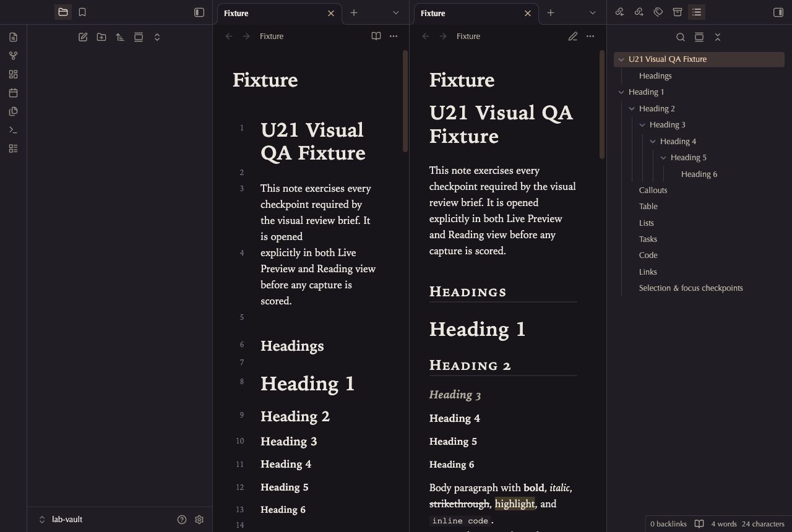Create a new canvas from the ribbon
Image resolution: width=792 pixels, height=532 pixels.
tap(14, 74)
